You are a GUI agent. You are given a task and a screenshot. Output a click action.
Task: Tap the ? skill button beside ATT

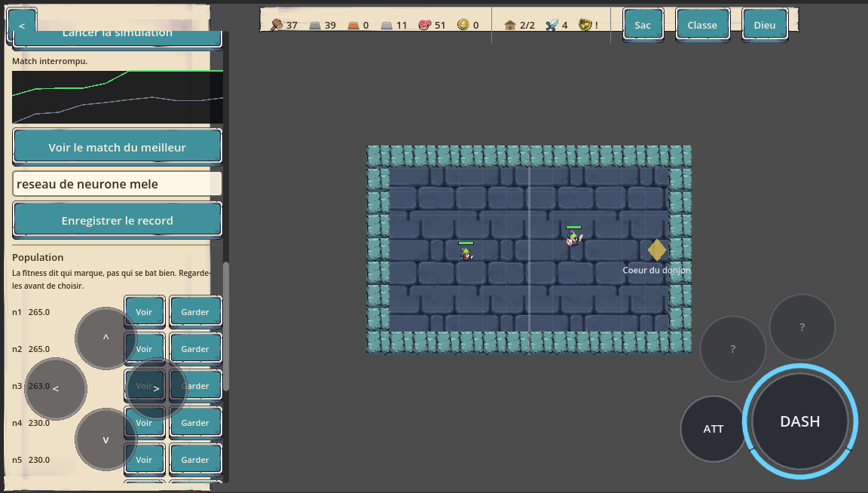733,349
